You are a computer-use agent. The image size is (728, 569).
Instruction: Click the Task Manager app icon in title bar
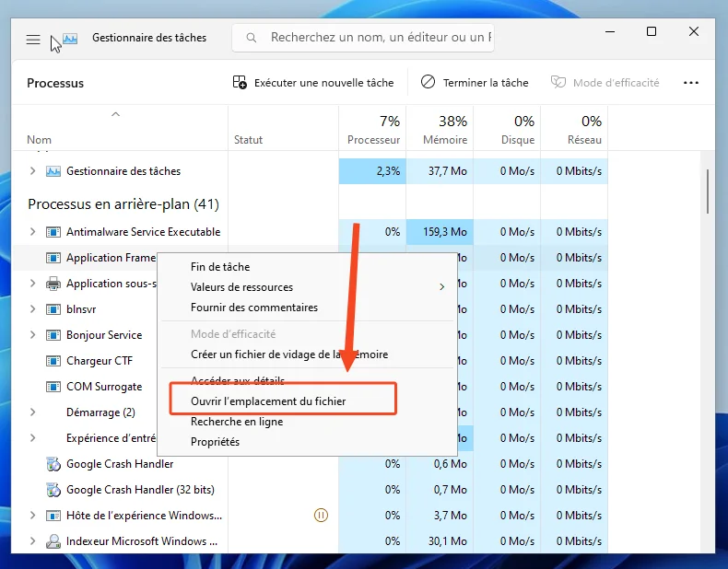(x=70, y=39)
